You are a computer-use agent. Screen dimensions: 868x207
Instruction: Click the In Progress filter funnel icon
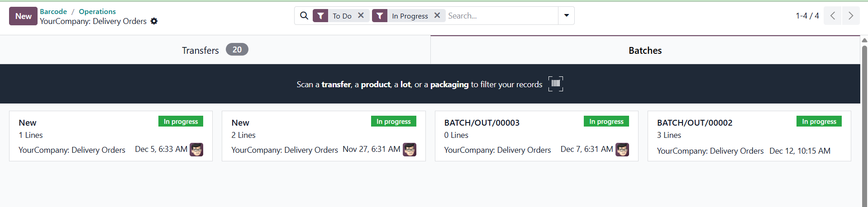pyautogui.click(x=380, y=16)
